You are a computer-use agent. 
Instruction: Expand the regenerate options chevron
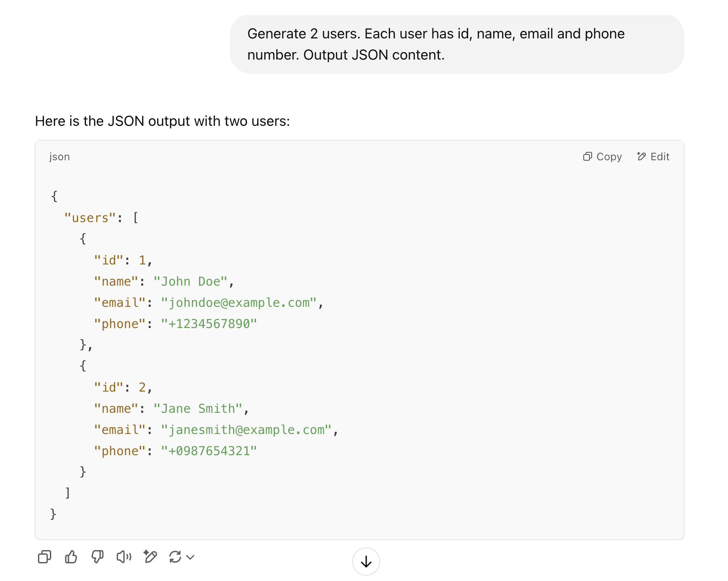tap(190, 557)
